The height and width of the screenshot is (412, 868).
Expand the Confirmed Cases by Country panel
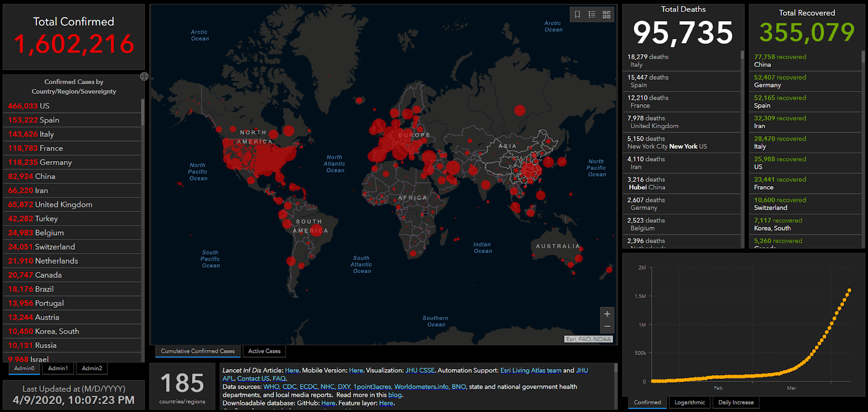144,77
